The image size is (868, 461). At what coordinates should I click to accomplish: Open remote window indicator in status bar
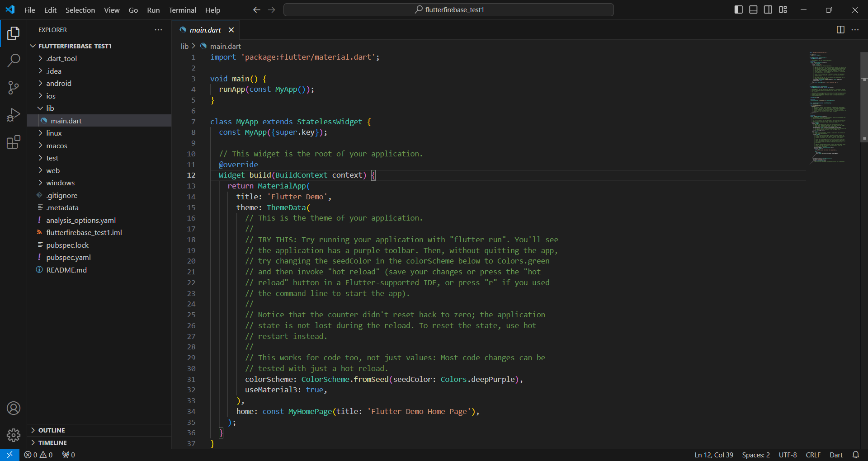pos(9,455)
